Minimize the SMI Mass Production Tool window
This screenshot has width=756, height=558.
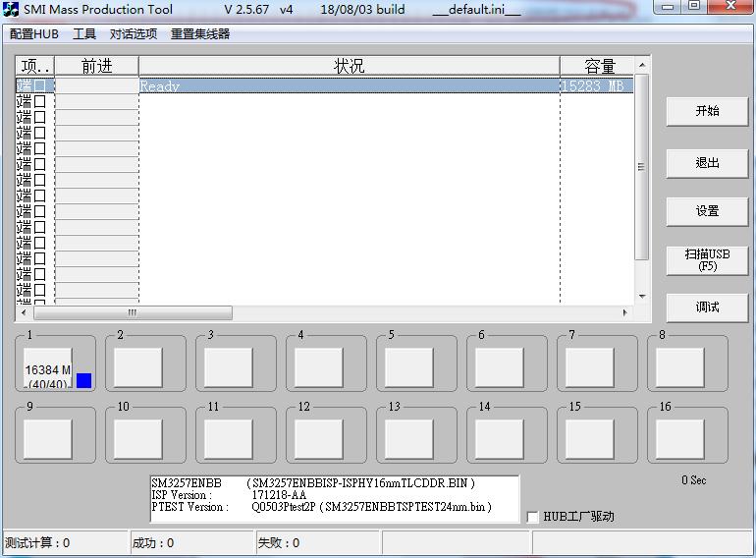[668, 7]
